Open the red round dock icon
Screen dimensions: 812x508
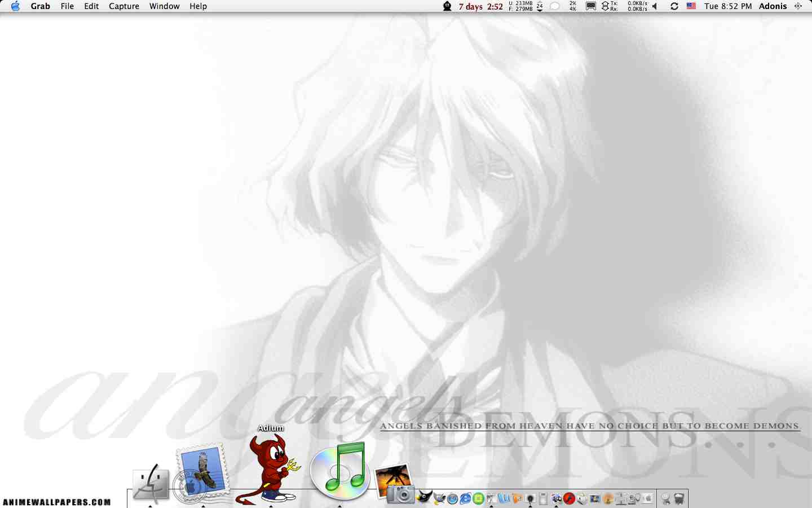click(x=570, y=498)
